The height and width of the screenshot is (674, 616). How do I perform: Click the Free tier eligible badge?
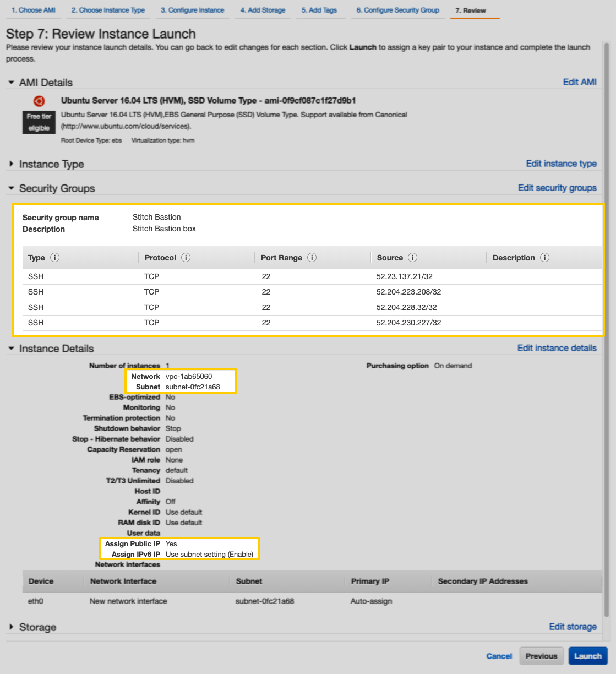click(x=39, y=122)
